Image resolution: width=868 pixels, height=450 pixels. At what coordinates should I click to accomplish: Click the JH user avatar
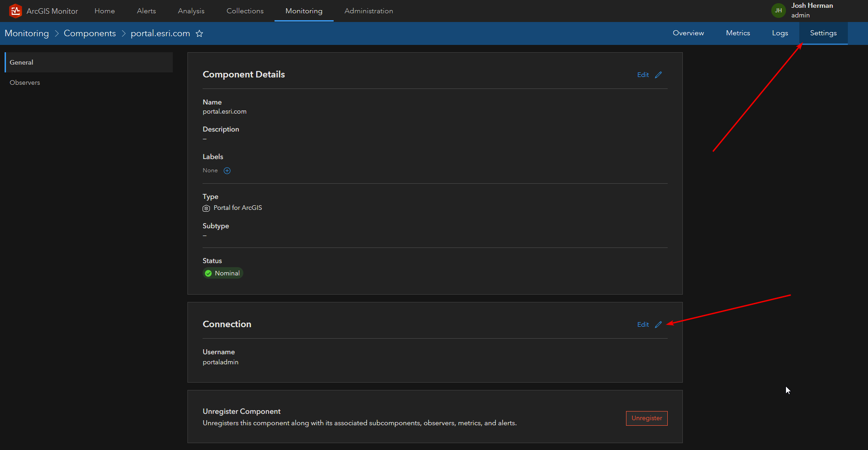tap(778, 11)
